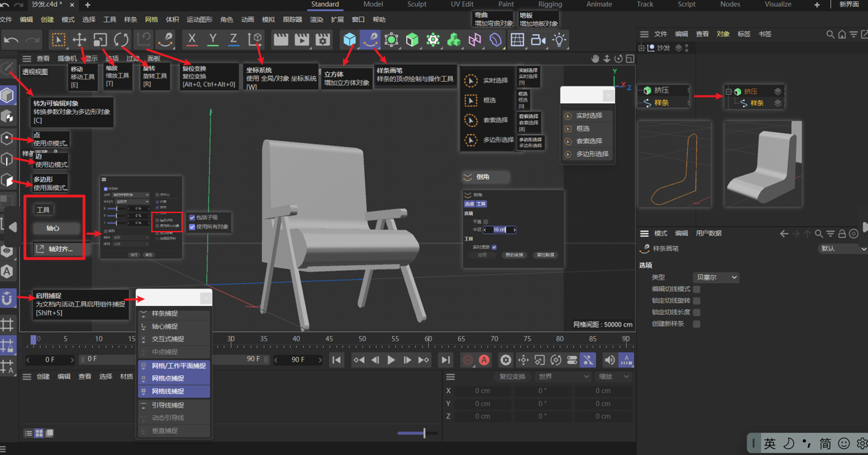Click the Spline Pen tool icon
The width and height of the screenshot is (868, 455).
tap(370, 40)
